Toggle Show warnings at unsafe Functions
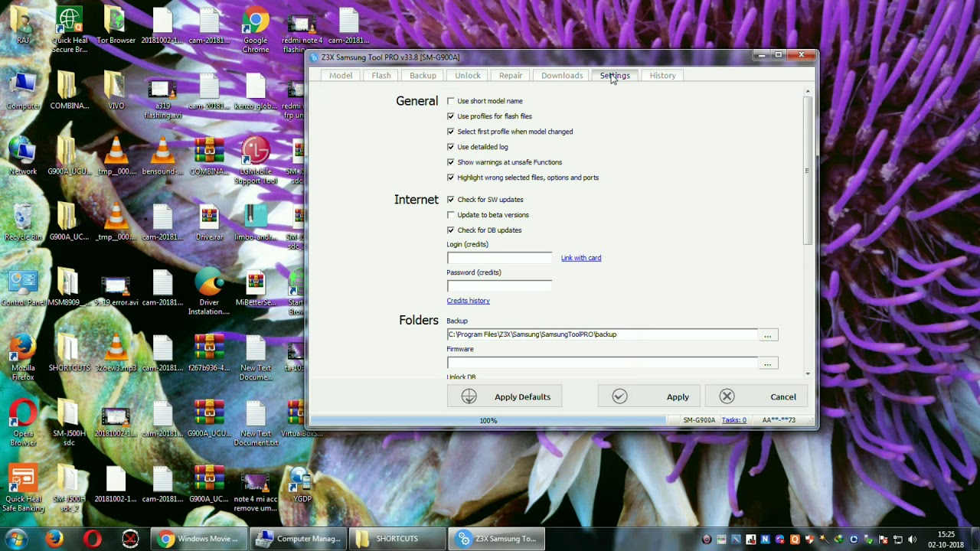 pyautogui.click(x=451, y=162)
